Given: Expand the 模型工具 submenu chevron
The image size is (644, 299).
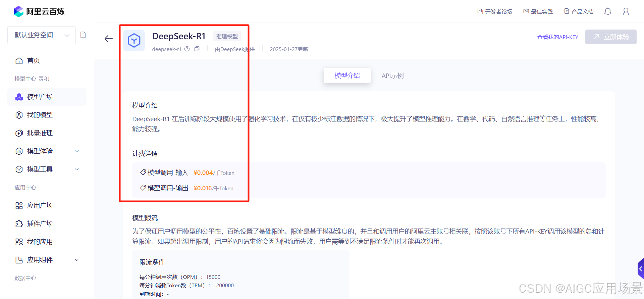Looking at the screenshot, I should 76,169.
